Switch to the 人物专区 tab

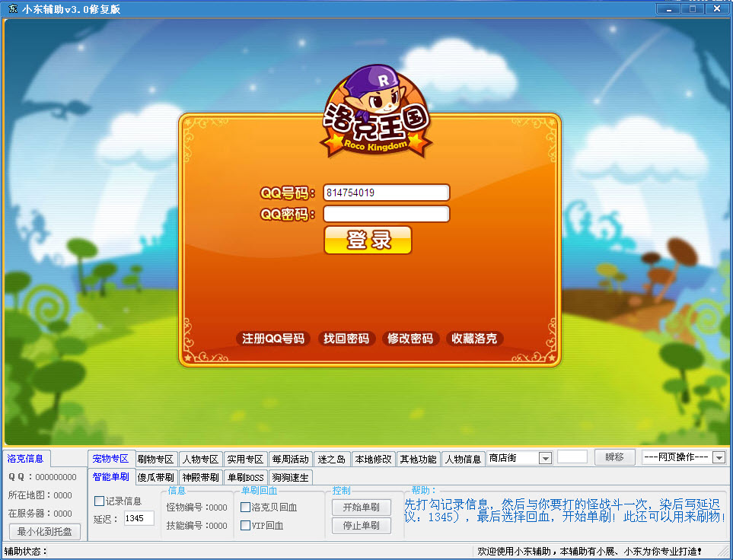[x=200, y=460]
